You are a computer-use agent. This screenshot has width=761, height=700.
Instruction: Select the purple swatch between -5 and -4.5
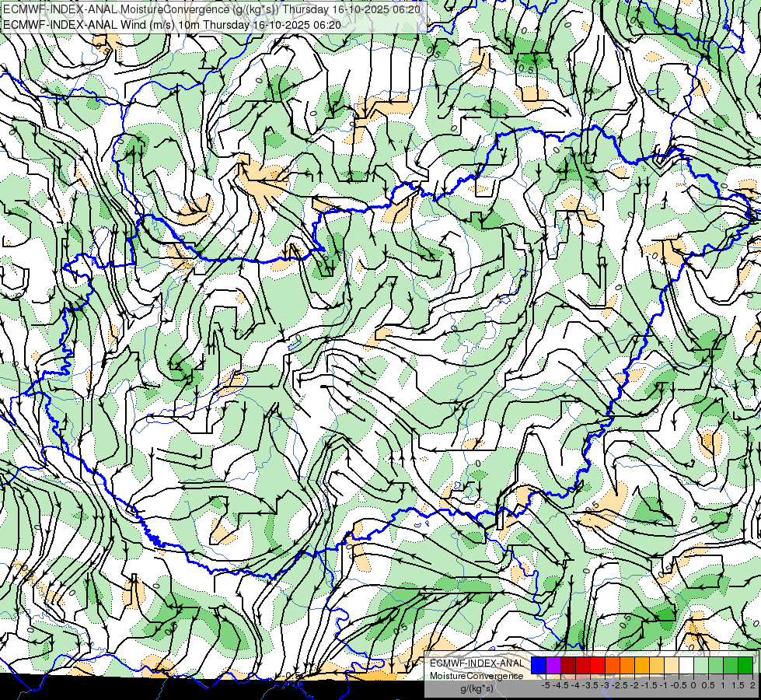(553, 666)
